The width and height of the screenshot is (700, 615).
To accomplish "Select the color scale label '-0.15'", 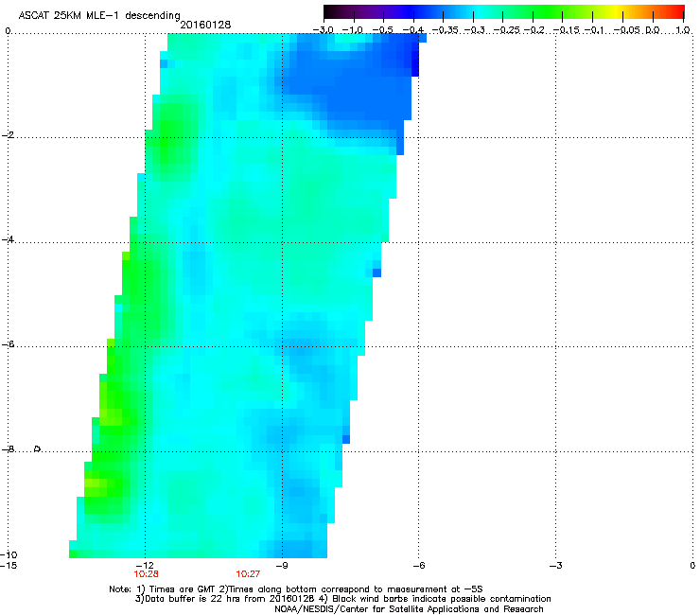I will [x=566, y=30].
